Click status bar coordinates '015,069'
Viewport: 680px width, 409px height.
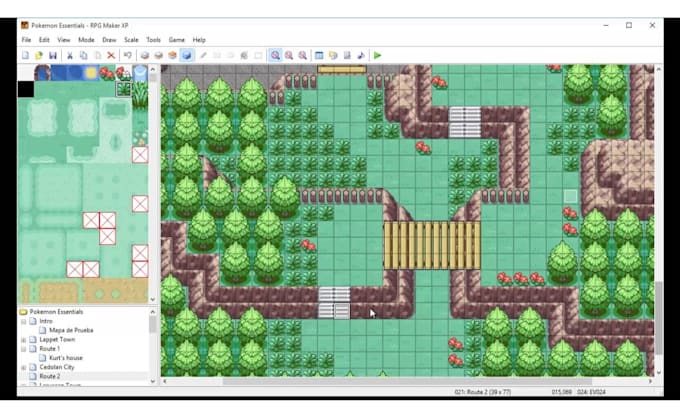tap(562, 392)
